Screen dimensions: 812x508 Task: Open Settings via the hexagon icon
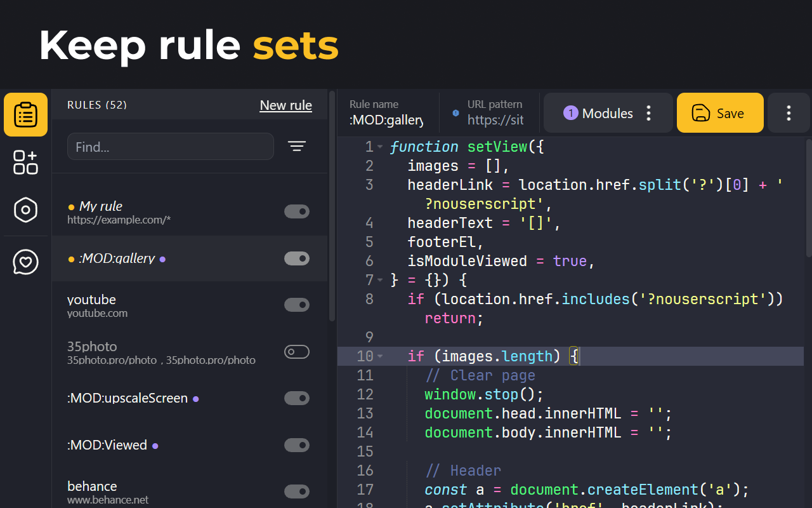[25, 210]
